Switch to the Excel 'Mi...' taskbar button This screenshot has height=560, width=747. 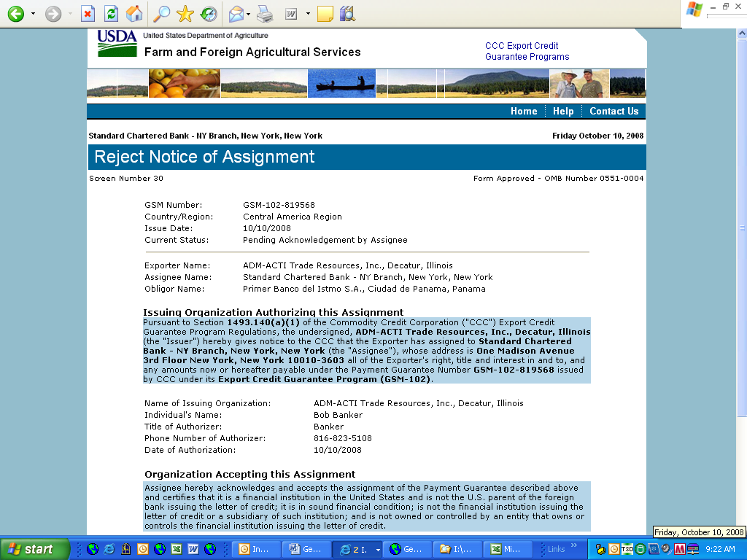point(508,549)
